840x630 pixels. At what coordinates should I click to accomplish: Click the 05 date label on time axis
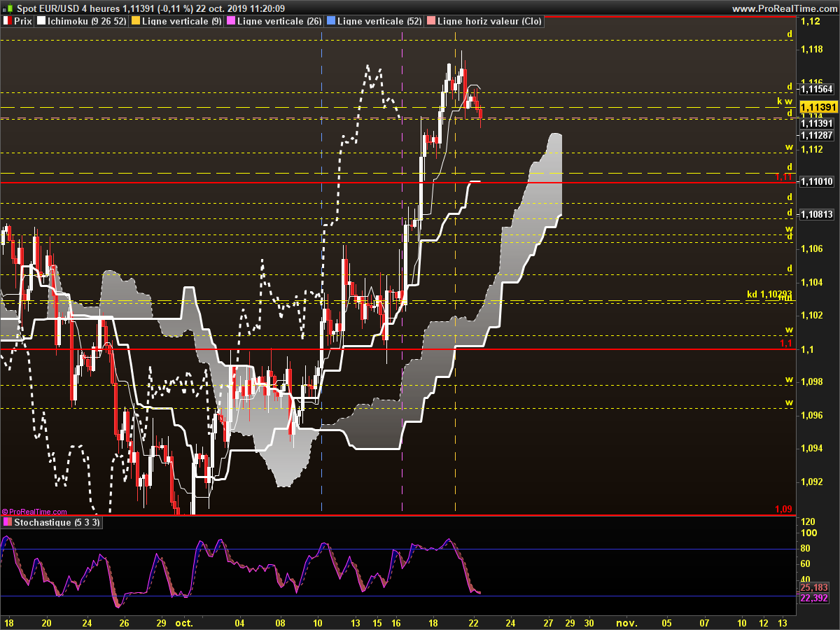666,622
